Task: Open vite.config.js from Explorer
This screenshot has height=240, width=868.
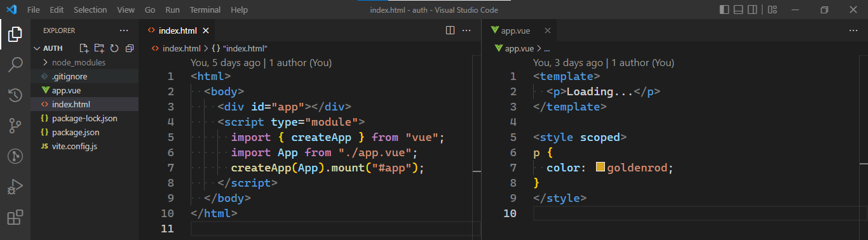Action: (85, 146)
